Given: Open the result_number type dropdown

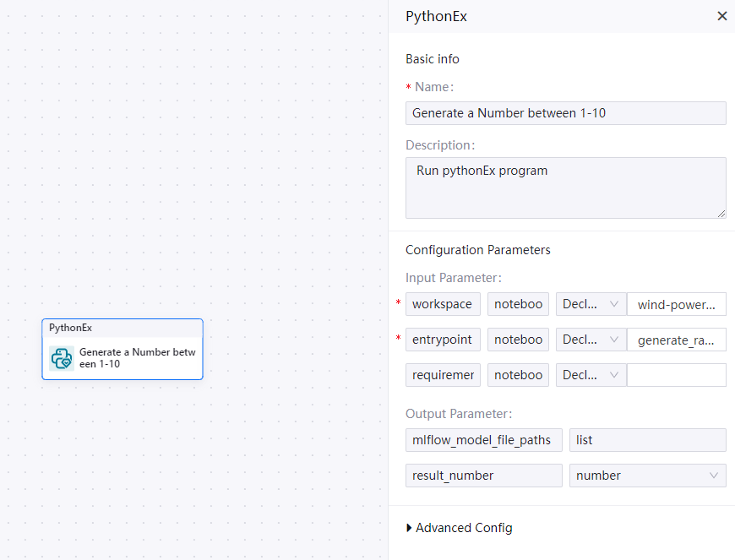Looking at the screenshot, I should tap(647, 476).
